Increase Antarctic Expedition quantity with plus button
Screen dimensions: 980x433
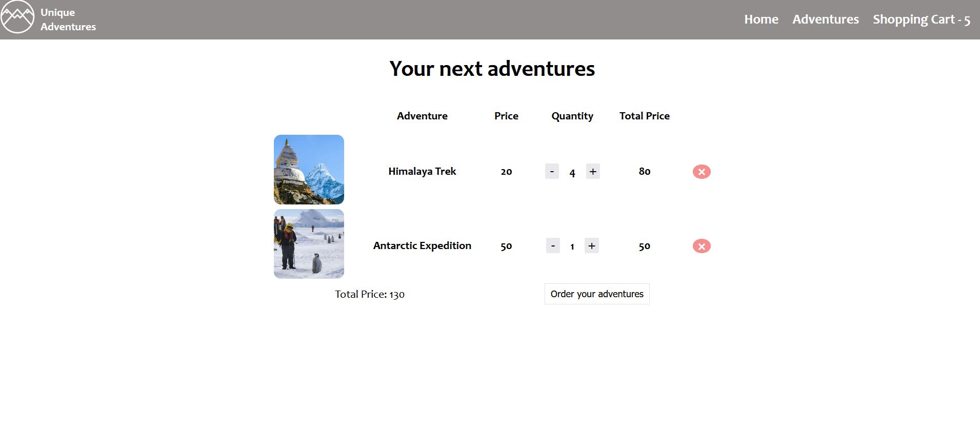(591, 245)
